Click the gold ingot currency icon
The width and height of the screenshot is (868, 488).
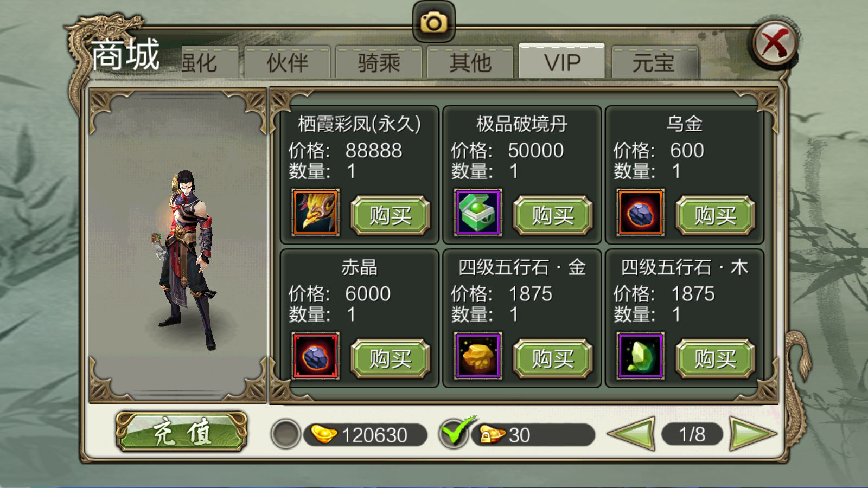pyautogui.click(x=324, y=434)
